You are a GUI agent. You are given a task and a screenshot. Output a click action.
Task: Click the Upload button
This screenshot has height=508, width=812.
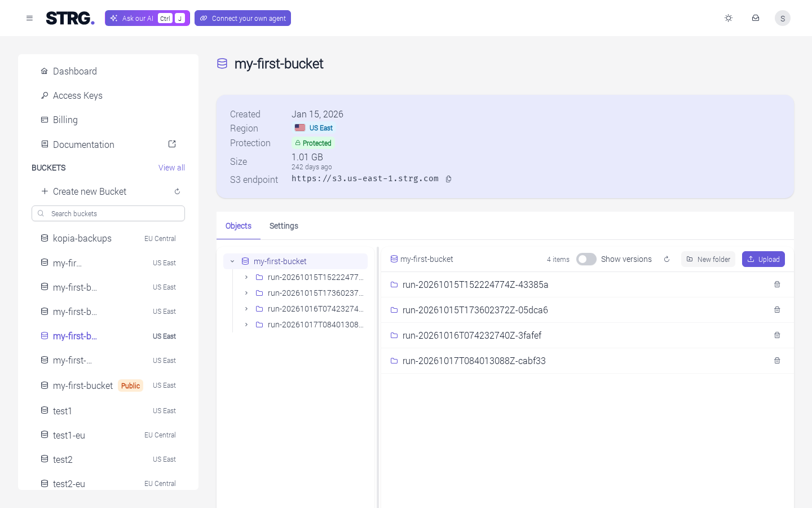pos(764,259)
